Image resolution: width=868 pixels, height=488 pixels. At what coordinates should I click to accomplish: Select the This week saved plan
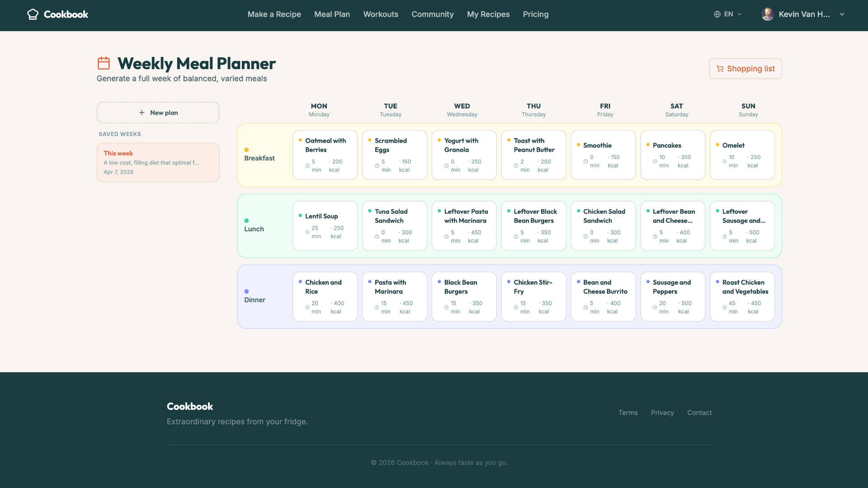point(158,163)
